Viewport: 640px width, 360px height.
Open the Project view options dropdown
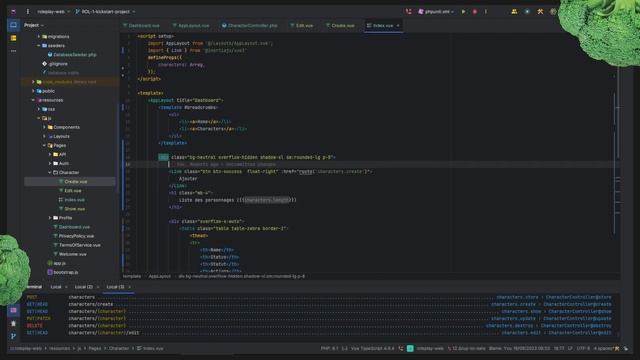(x=33, y=25)
